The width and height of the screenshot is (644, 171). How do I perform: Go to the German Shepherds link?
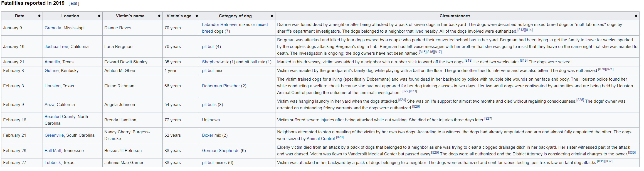point(221,151)
